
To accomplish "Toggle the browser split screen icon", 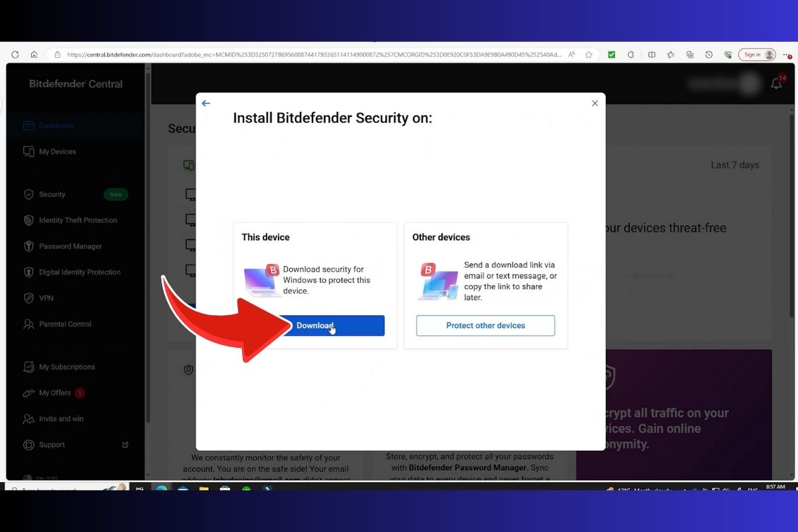I will point(652,55).
